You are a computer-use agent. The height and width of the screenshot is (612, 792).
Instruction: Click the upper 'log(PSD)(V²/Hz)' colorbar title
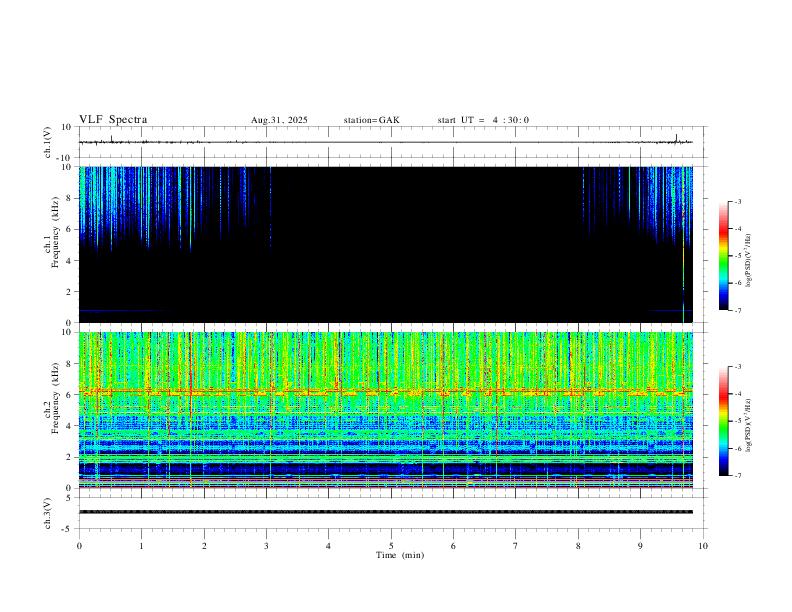[749, 260]
